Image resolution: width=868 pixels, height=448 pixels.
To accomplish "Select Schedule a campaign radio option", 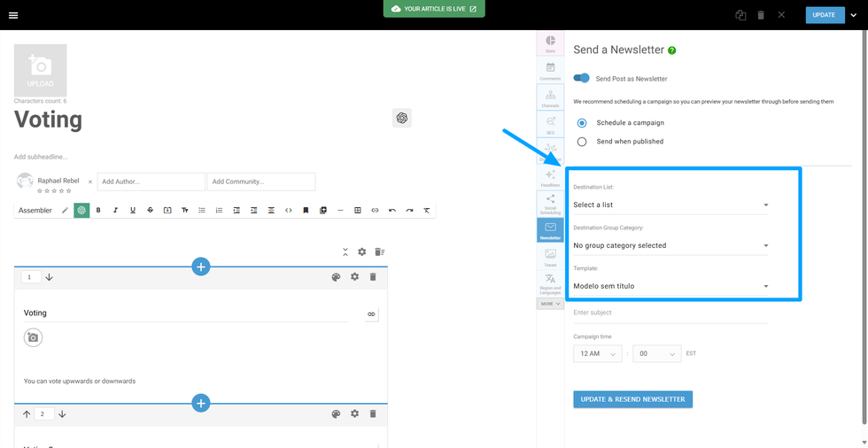I will pyautogui.click(x=582, y=123).
